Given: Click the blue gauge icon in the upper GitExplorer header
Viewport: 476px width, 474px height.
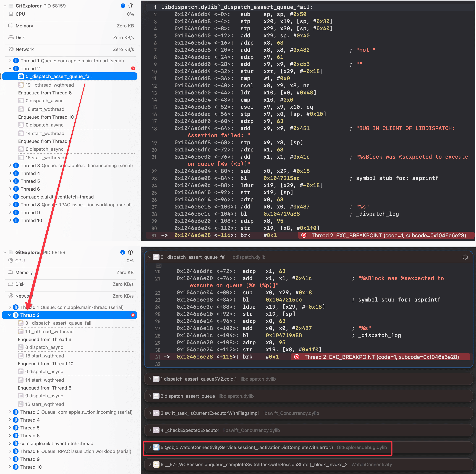Looking at the screenshot, I should tap(123, 6).
